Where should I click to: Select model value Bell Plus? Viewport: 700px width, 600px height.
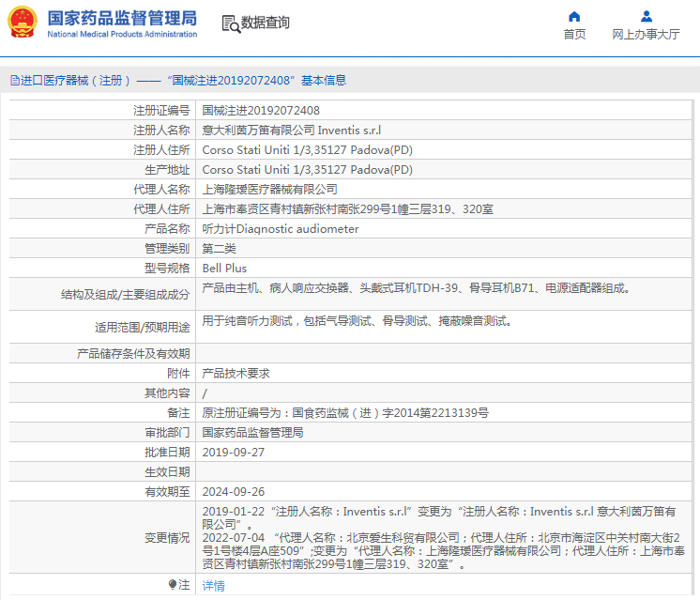[224, 268]
